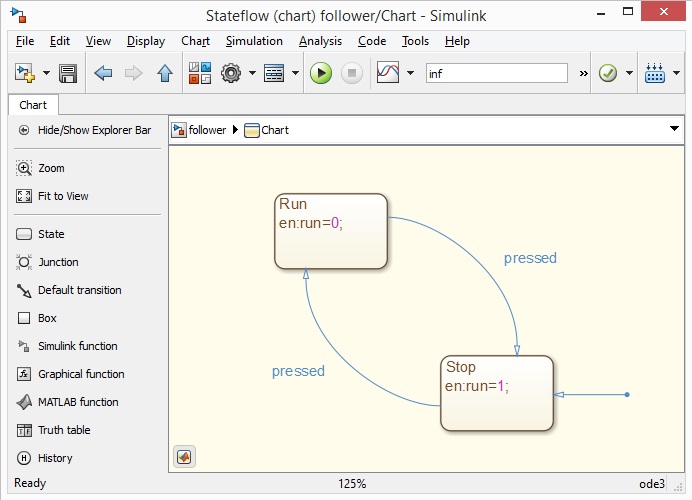Open the Simulation menu
Screen dimensions: 692x500
pos(254,41)
